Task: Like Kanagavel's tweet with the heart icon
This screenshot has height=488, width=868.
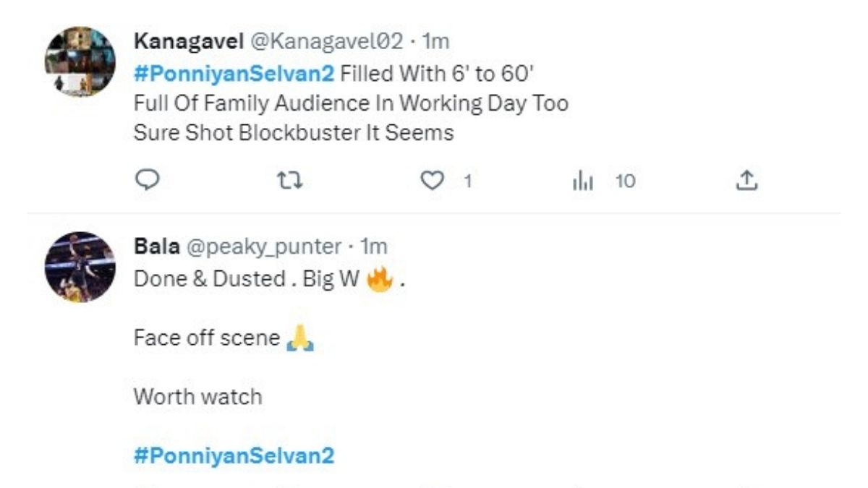Action: pos(432,181)
